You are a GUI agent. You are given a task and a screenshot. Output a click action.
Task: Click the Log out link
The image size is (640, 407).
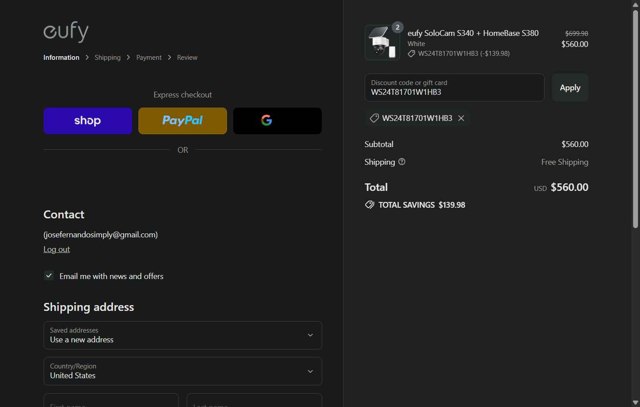pyautogui.click(x=57, y=249)
